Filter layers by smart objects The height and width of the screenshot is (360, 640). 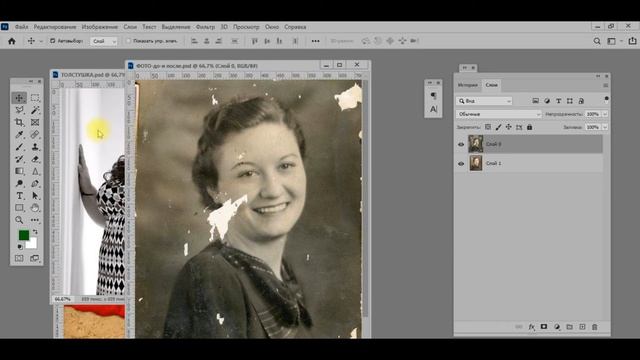(581, 101)
